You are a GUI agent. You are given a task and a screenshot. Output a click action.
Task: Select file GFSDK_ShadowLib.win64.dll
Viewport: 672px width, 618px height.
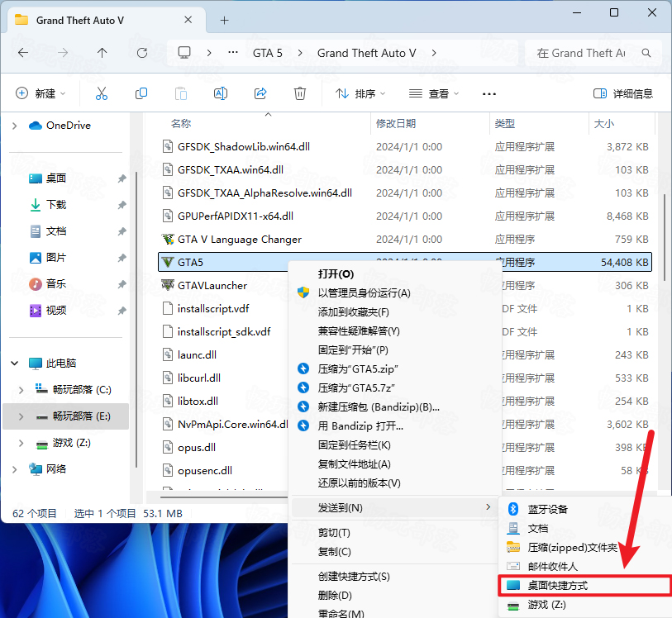coord(236,146)
